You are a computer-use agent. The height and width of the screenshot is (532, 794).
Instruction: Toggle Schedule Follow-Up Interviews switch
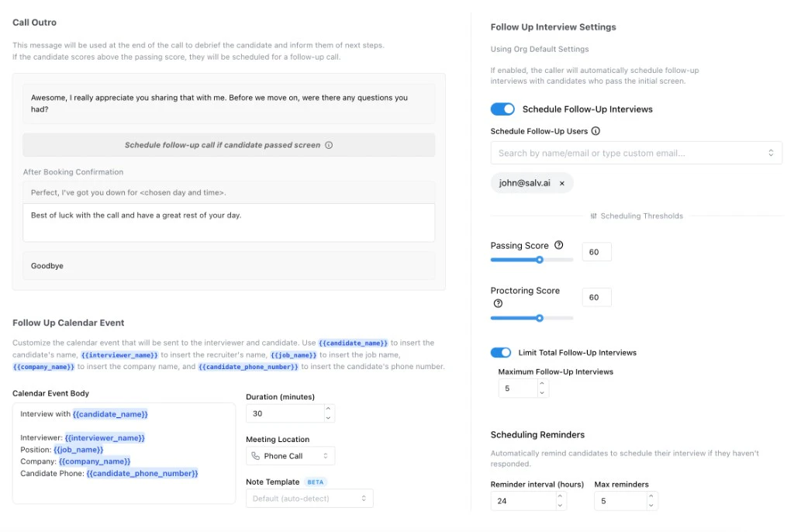502,109
